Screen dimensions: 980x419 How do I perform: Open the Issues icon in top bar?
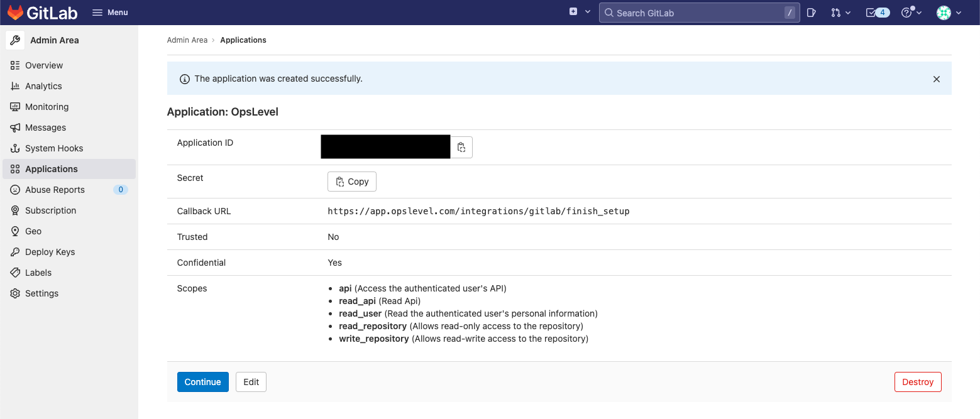coord(812,13)
